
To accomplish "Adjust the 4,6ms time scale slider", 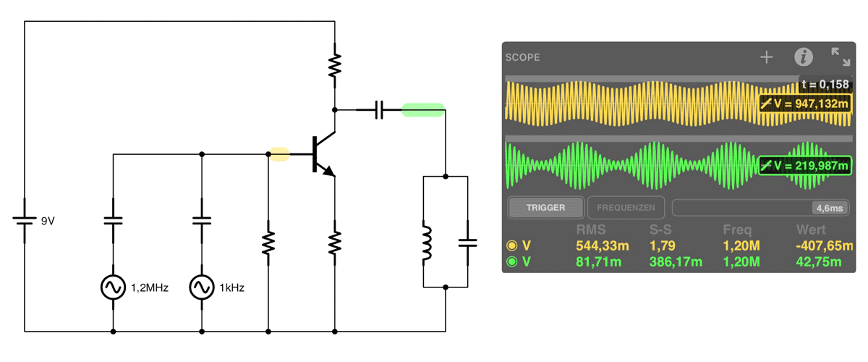I will (x=762, y=208).
